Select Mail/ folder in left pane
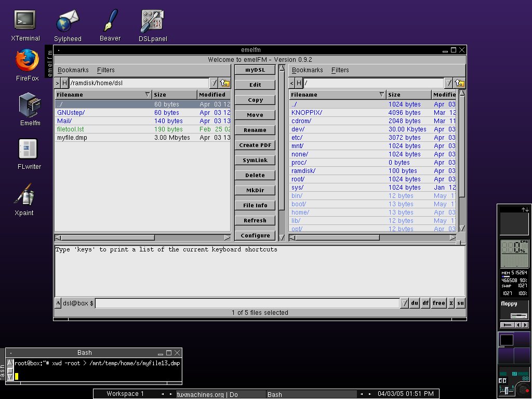The width and height of the screenshot is (532, 399). [x=142, y=121]
